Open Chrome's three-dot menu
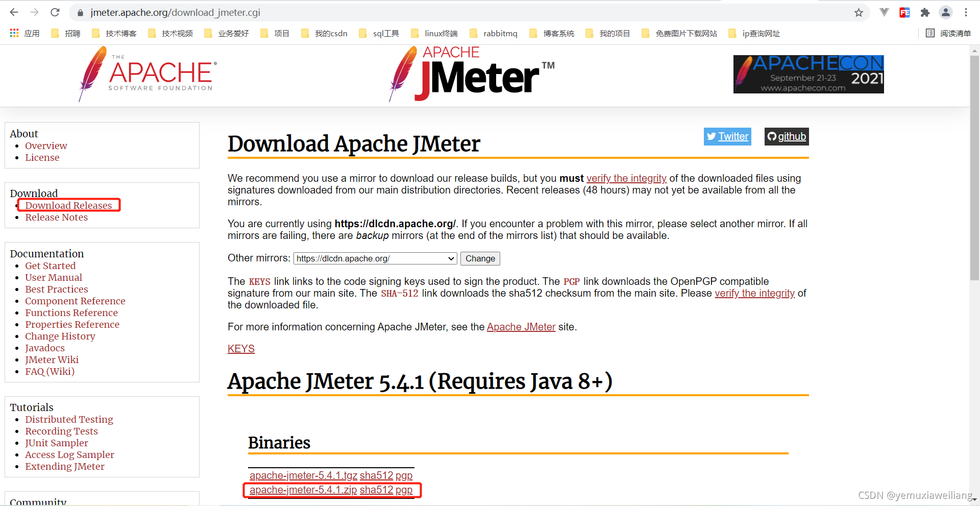Screen dimensions: 980x506 [x=966, y=12]
